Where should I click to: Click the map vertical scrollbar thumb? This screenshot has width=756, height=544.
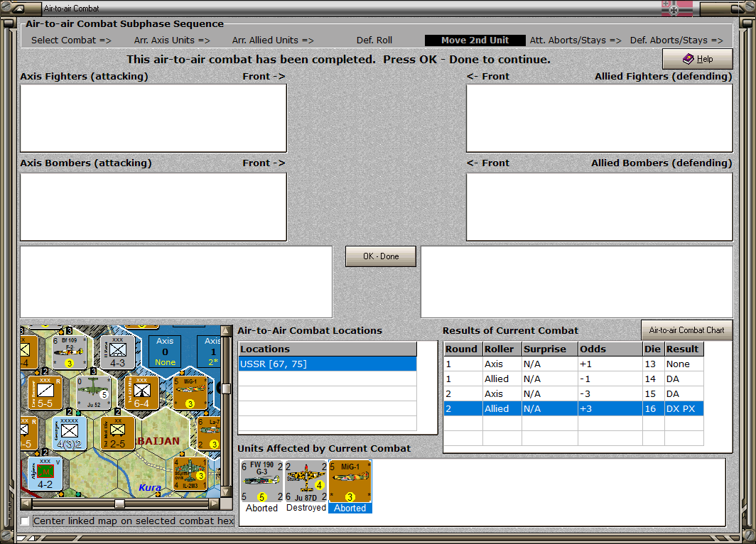point(226,388)
